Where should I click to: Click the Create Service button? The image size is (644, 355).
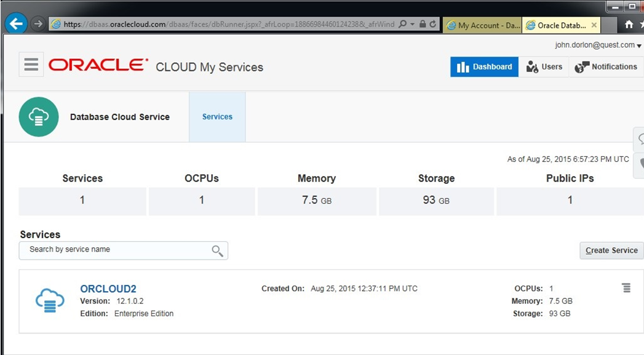coord(611,250)
